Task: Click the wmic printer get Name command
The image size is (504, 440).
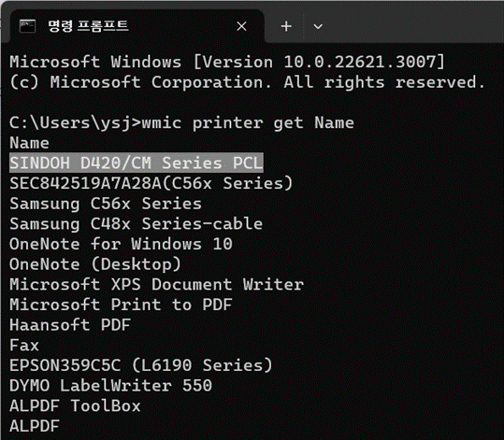Action: click(248, 122)
